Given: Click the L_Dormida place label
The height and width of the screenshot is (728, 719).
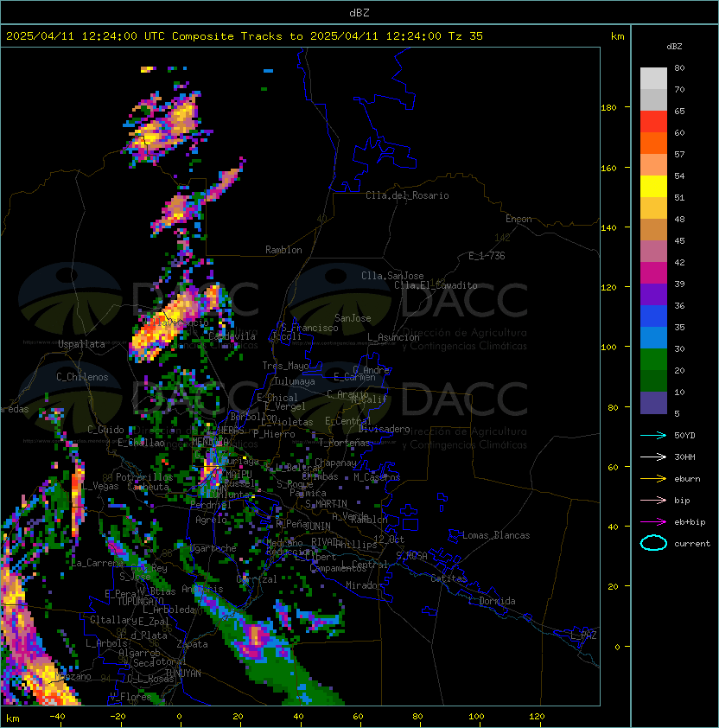Looking at the screenshot, I should 492,601.
